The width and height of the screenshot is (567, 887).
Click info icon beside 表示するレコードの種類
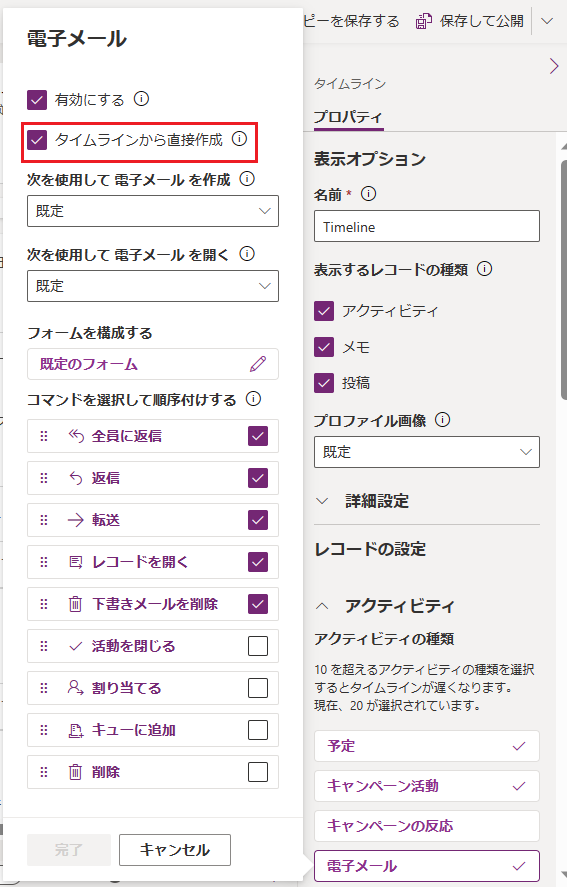(484, 269)
